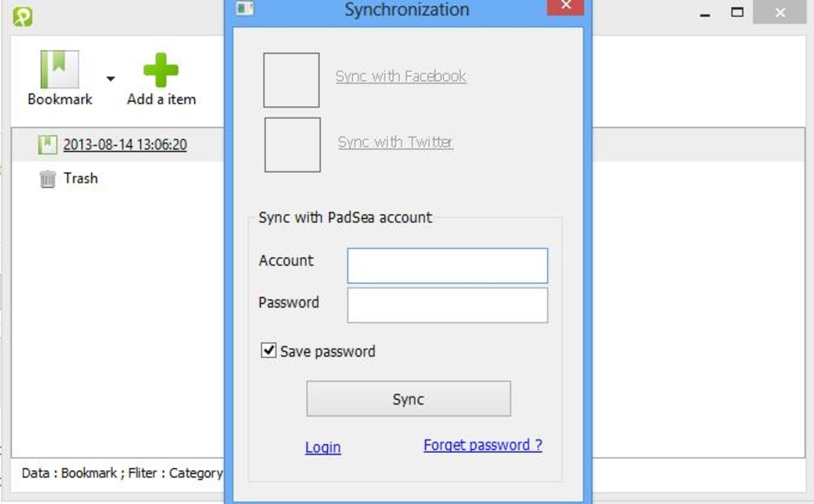Select the 2013-08-14 13:06:20 bookmark entry
Viewport: 814px width, 504px height.
125,144
